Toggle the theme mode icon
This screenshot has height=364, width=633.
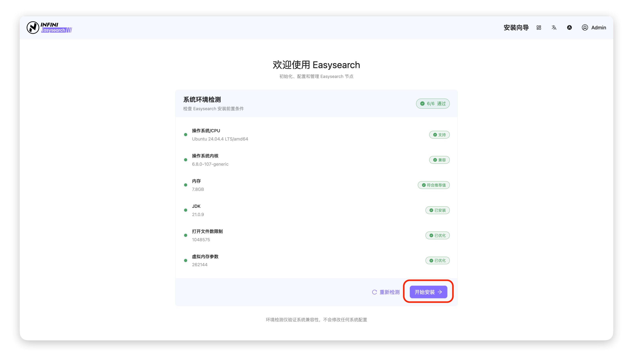tap(569, 28)
